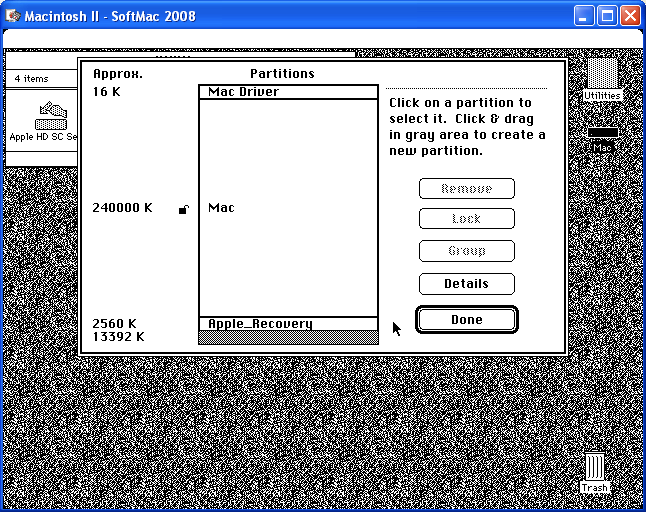Image resolution: width=646 pixels, height=512 pixels.
Task: Minimize the SoftMac 2008 window
Action: pyautogui.click(x=583, y=16)
